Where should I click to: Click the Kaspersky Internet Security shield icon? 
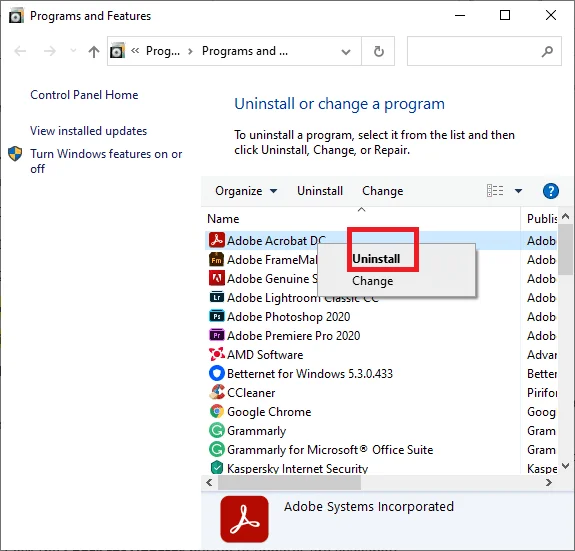[216, 468]
